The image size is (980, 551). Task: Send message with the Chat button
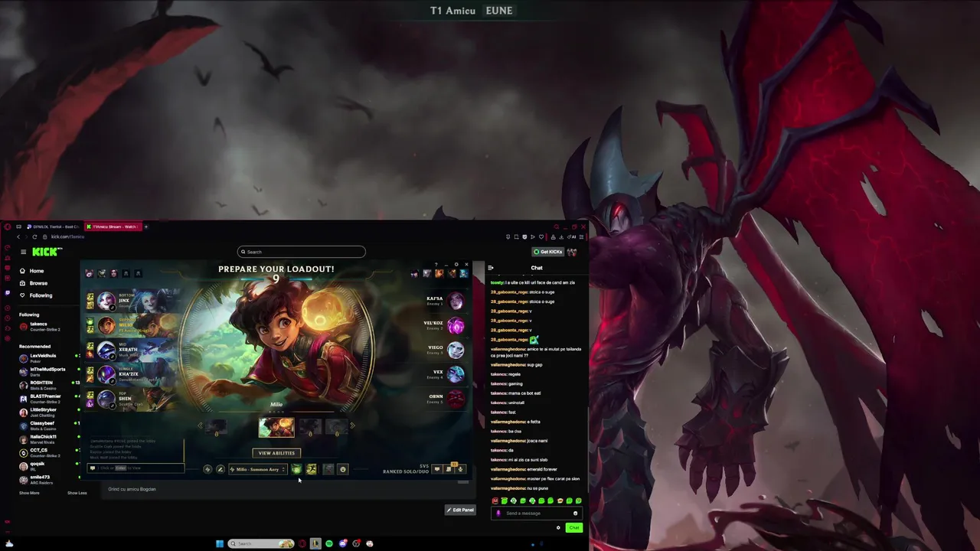573,527
